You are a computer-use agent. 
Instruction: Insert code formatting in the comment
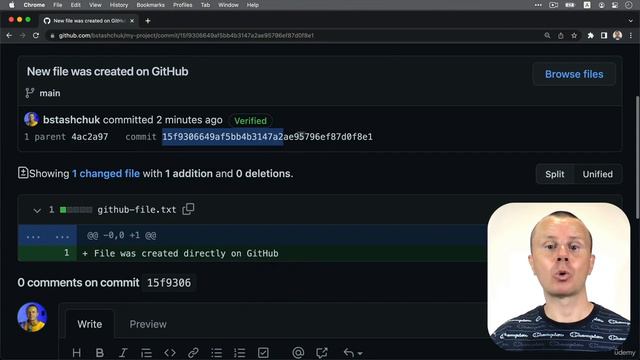point(170,353)
